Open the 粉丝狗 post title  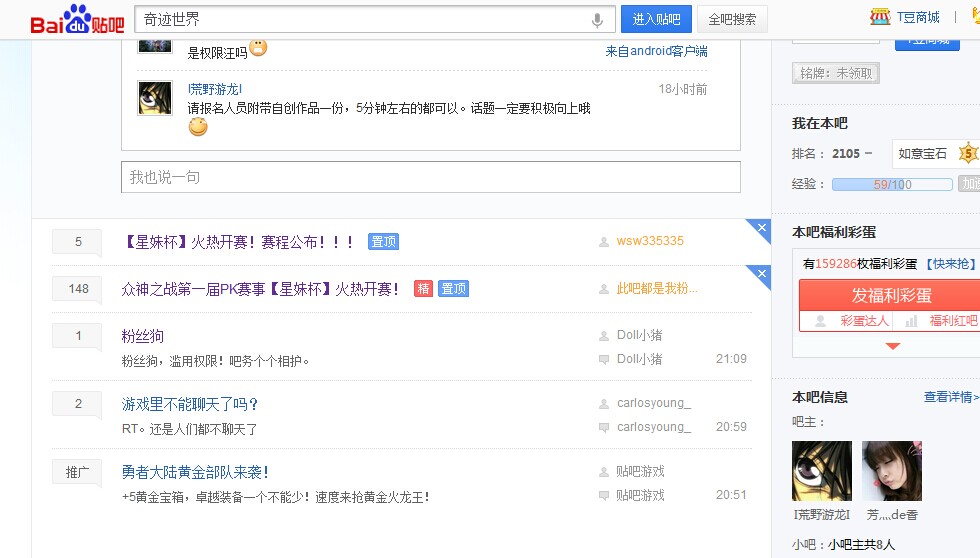point(142,336)
